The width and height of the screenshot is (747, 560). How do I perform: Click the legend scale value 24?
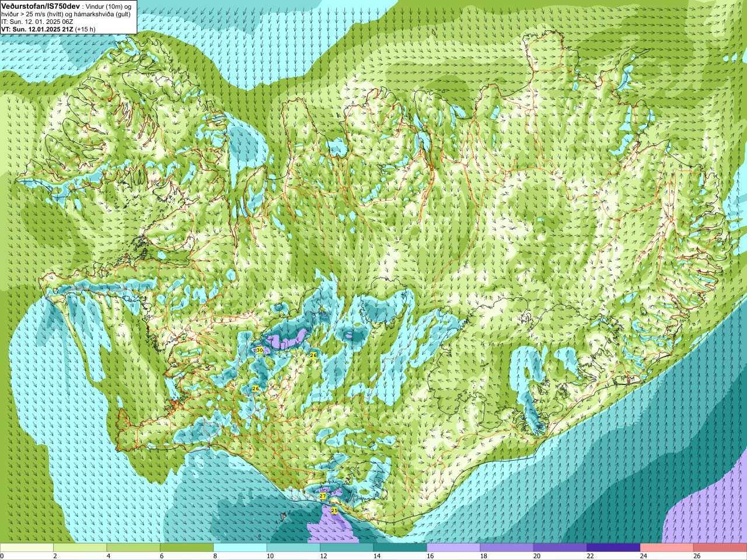pos(644,556)
